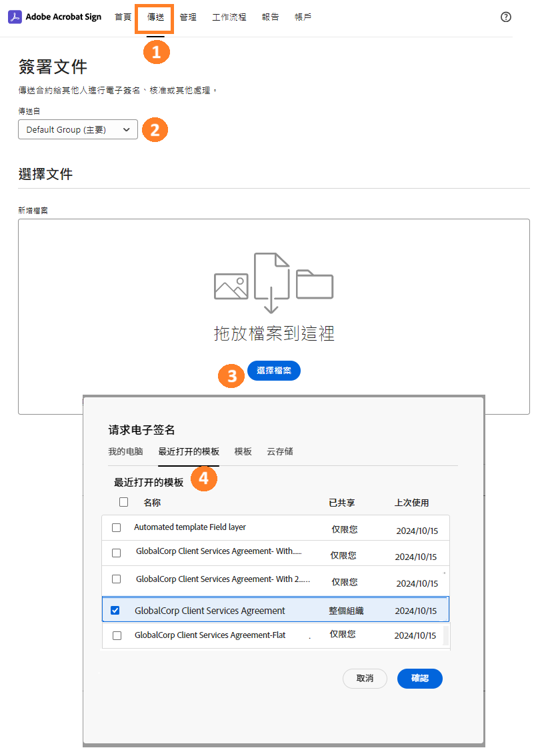Image resolution: width=544 pixels, height=756 pixels.
Task: Expand the Default Group (主要) dropdown
Action: pyautogui.click(x=78, y=130)
